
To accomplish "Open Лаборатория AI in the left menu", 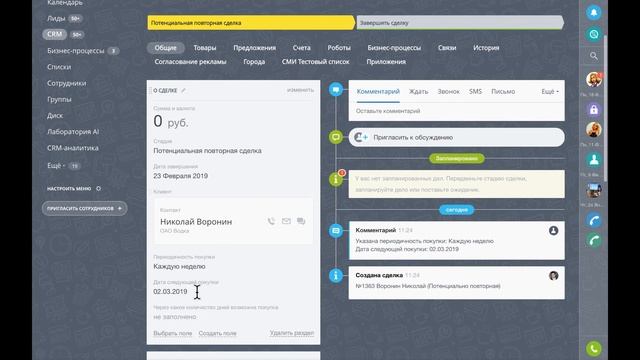I will [73, 131].
